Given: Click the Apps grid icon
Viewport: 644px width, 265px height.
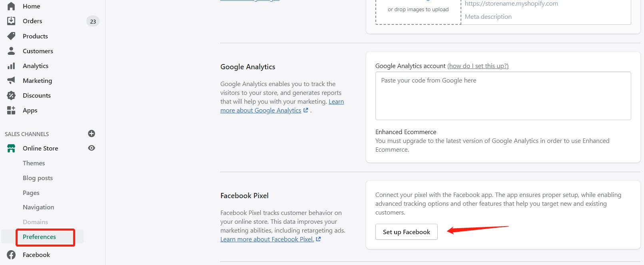Looking at the screenshot, I should click(x=11, y=110).
